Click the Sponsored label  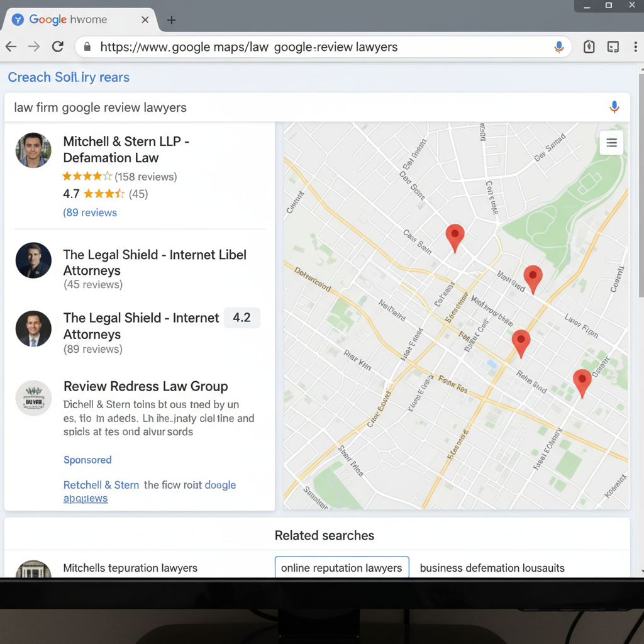tap(87, 460)
